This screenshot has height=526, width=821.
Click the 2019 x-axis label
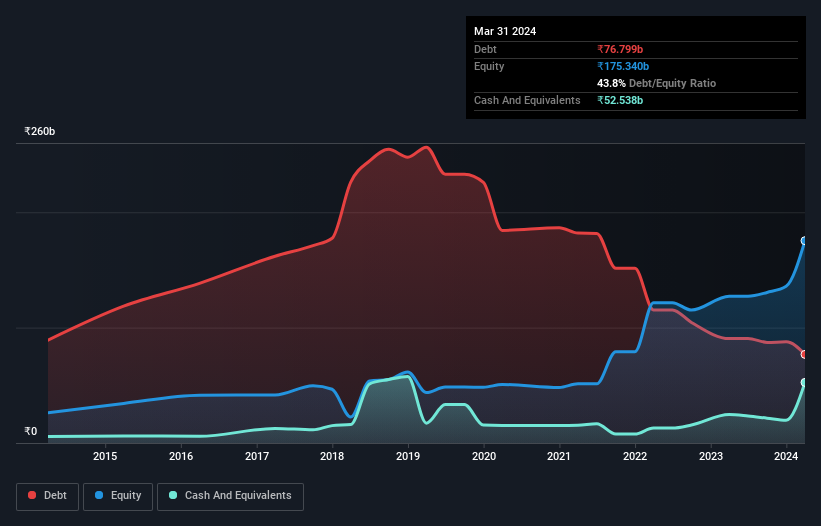click(x=408, y=456)
